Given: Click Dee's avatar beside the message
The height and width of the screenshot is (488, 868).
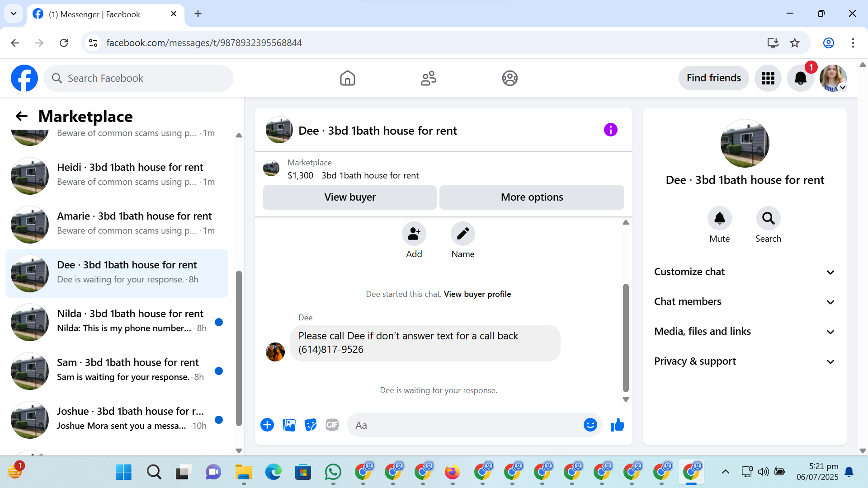Looking at the screenshot, I should pyautogui.click(x=275, y=352).
